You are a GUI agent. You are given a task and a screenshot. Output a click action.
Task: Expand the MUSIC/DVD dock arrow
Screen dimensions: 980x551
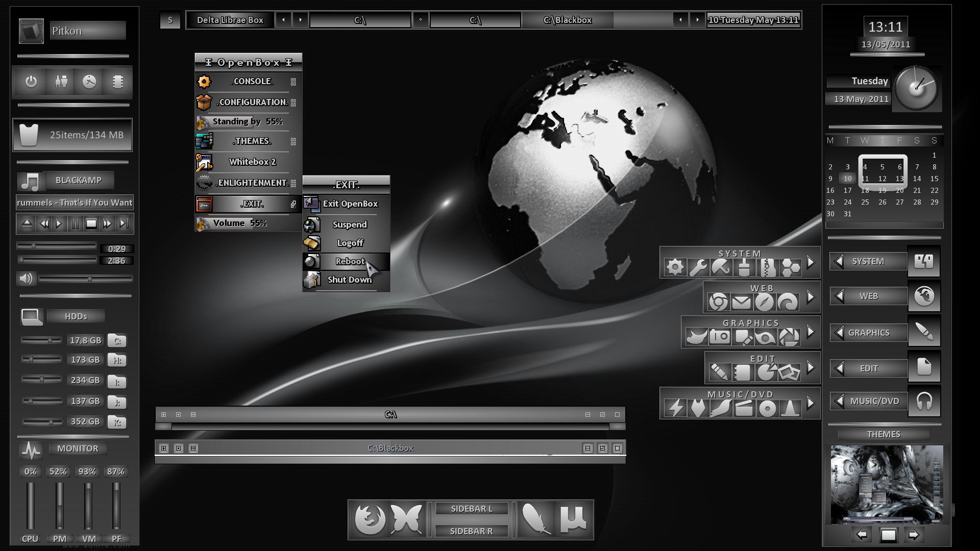pyautogui.click(x=811, y=404)
